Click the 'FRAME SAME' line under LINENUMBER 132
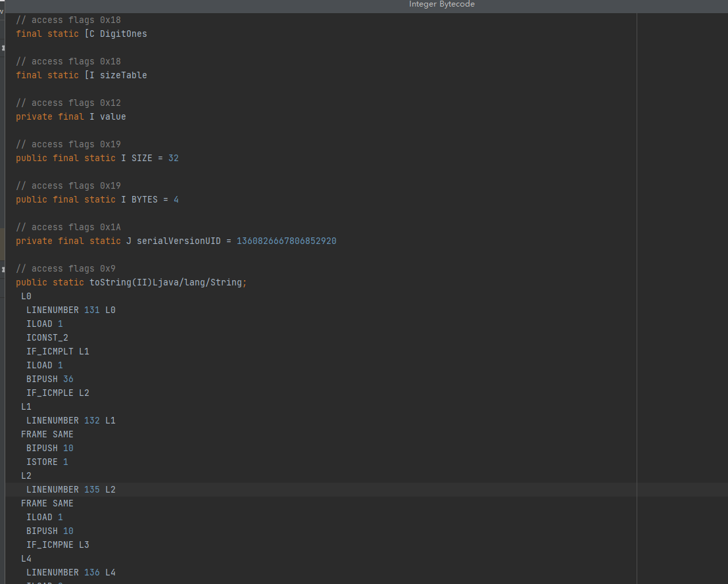This screenshot has width=728, height=584. [47, 435]
